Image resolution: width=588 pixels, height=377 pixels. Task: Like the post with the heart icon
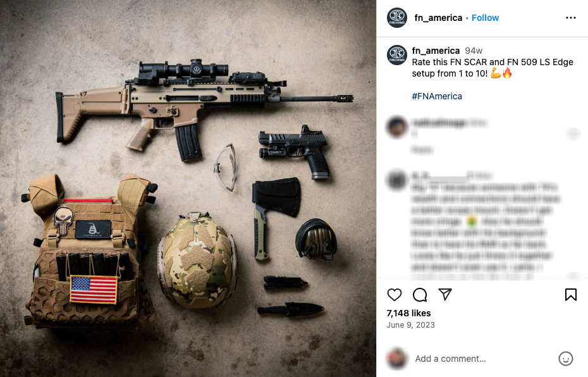[x=394, y=295]
